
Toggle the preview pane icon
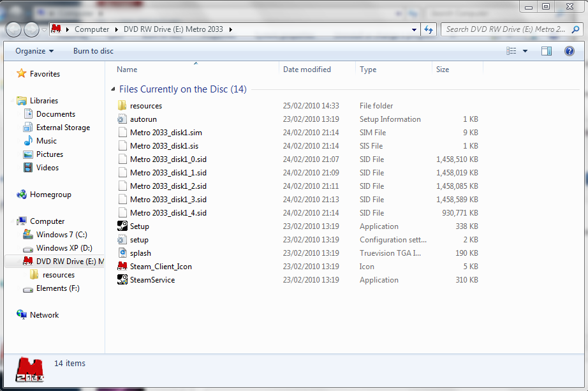(x=547, y=51)
